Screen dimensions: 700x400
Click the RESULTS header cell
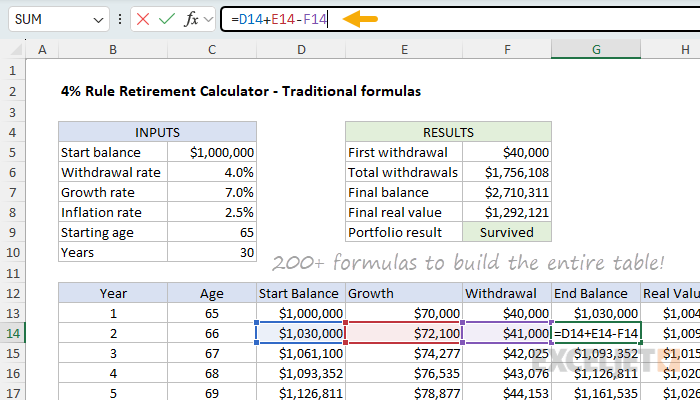click(x=449, y=132)
